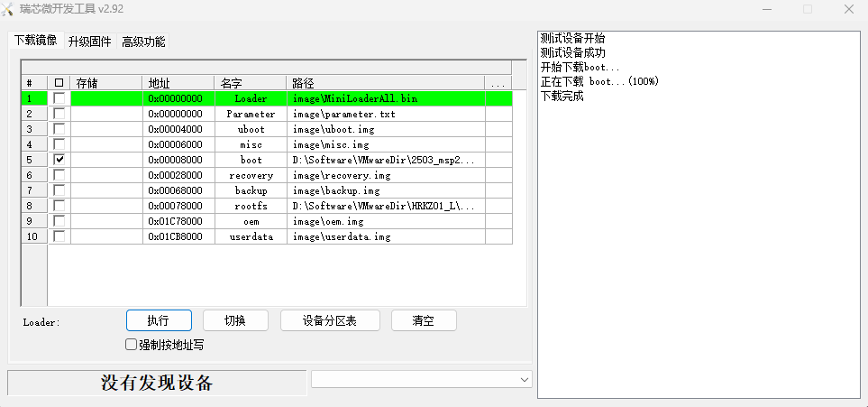
Task: Switch to the 下载镜像 tab
Action: [x=35, y=40]
